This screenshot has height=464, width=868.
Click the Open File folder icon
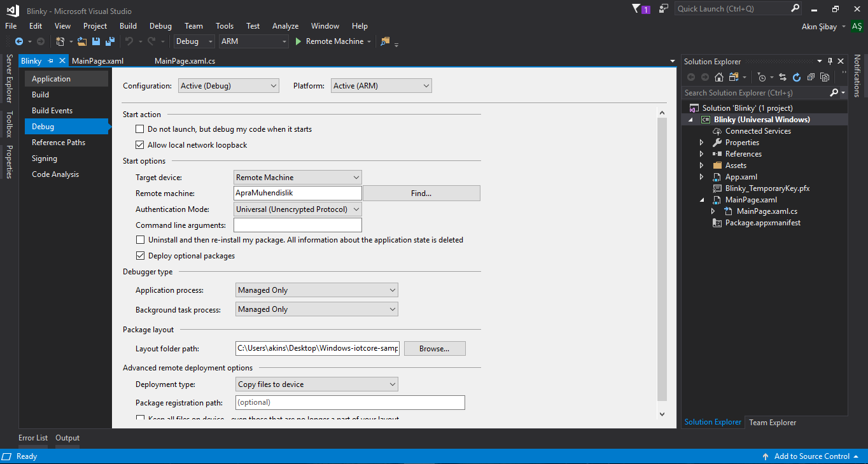82,41
